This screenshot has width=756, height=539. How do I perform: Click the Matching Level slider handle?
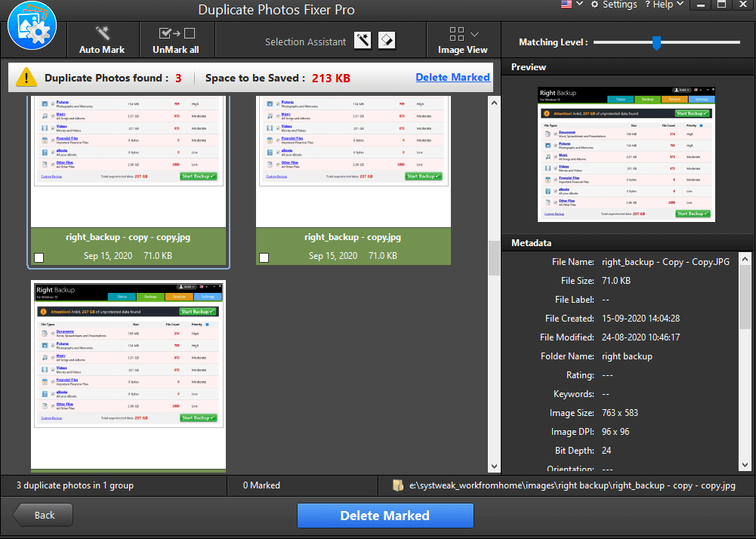click(656, 42)
